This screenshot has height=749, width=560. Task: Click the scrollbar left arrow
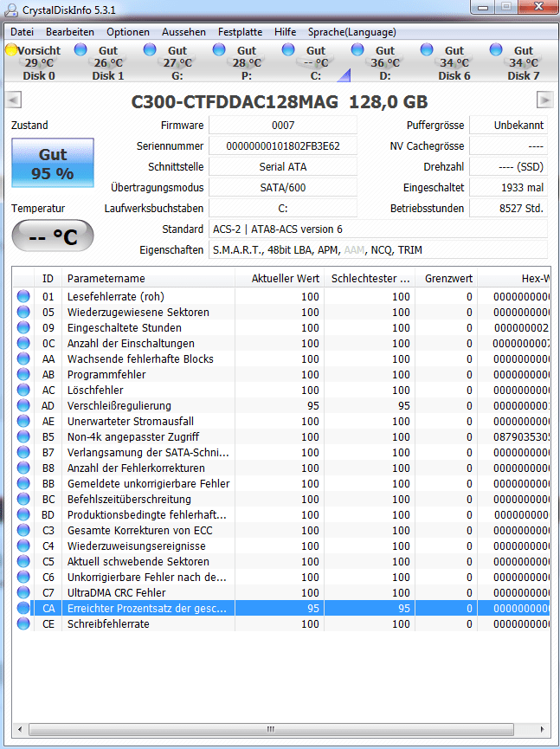pyautogui.click(x=20, y=729)
